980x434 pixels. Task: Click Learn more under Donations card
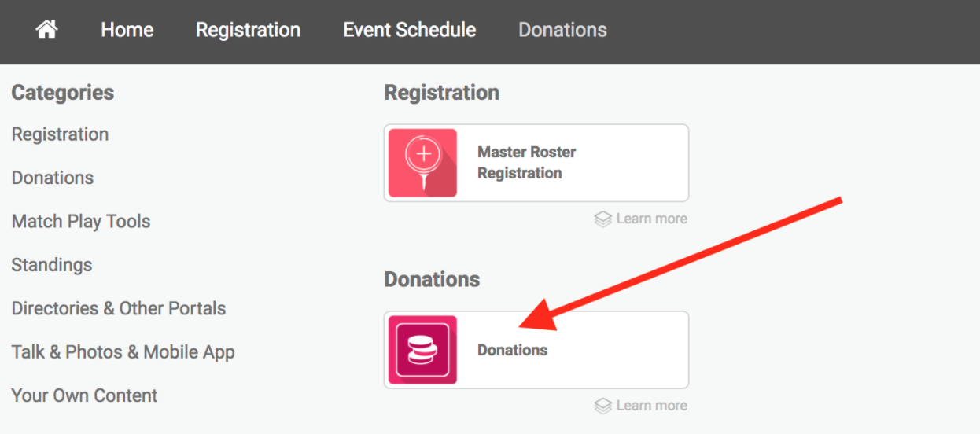click(x=652, y=406)
